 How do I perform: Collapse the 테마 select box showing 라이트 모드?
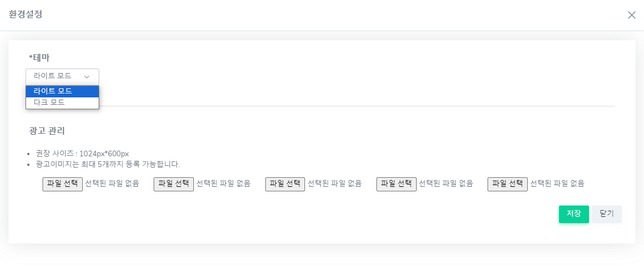point(62,76)
